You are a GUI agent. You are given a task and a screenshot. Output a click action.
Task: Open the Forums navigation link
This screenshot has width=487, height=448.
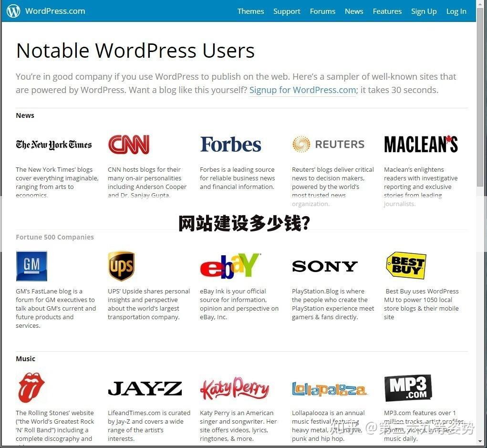click(322, 11)
